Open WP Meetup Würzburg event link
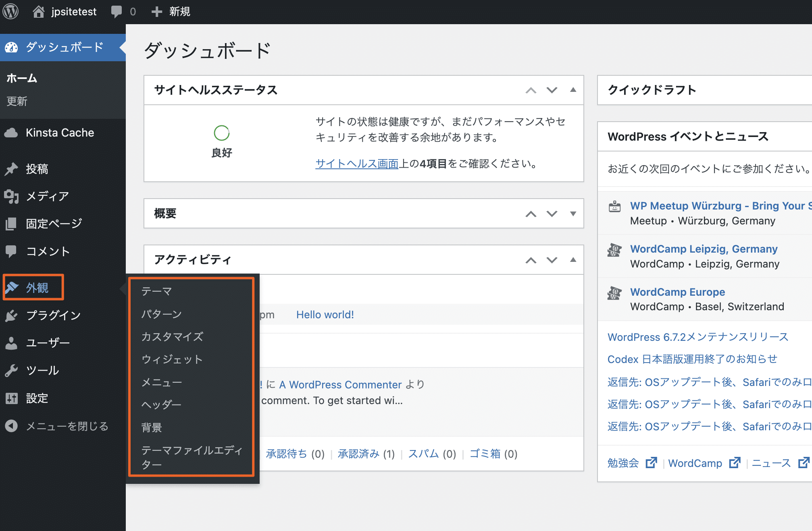Viewport: 812px width, 531px height. [x=721, y=206]
